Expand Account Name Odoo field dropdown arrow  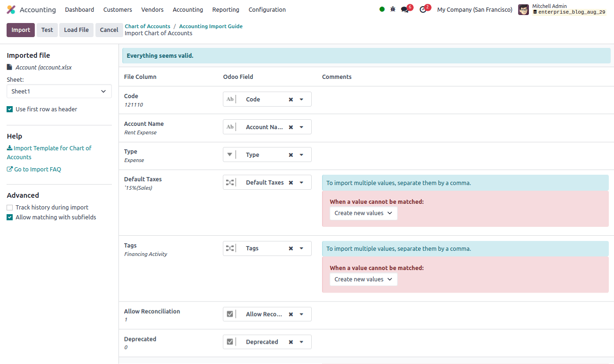[301, 127]
